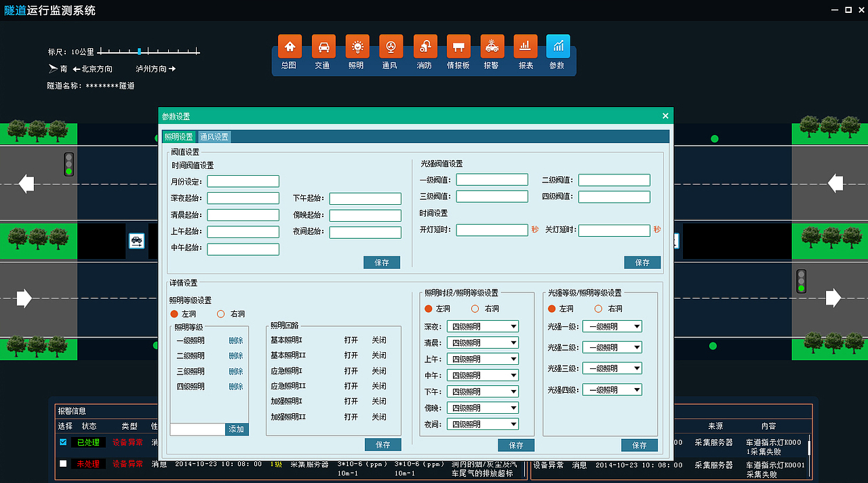Viewport: 868px width, 483px height.
Task: Focus the 四级阈值 input field
Action: pos(614,197)
